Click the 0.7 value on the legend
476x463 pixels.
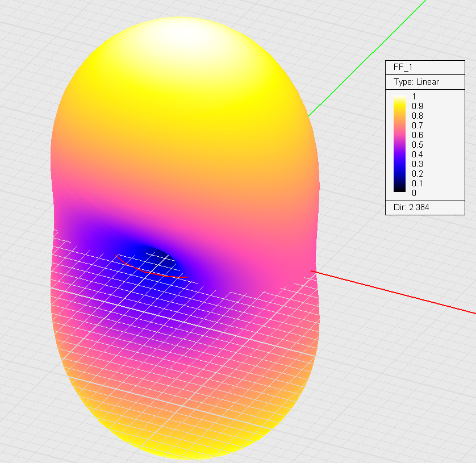pos(417,126)
